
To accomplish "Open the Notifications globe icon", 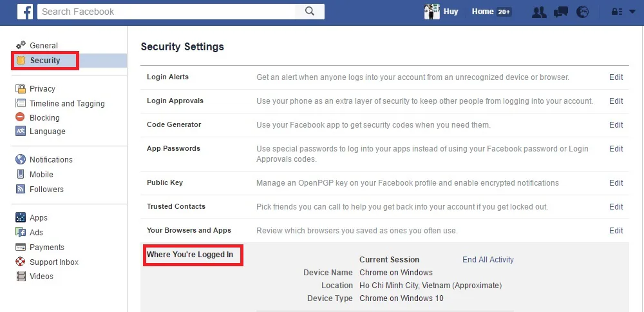I will tap(582, 12).
